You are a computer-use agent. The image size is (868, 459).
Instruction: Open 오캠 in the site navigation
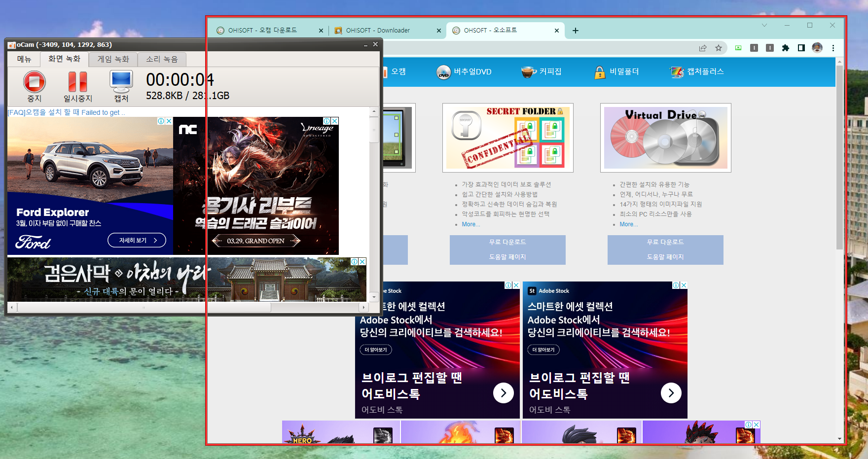coord(395,71)
